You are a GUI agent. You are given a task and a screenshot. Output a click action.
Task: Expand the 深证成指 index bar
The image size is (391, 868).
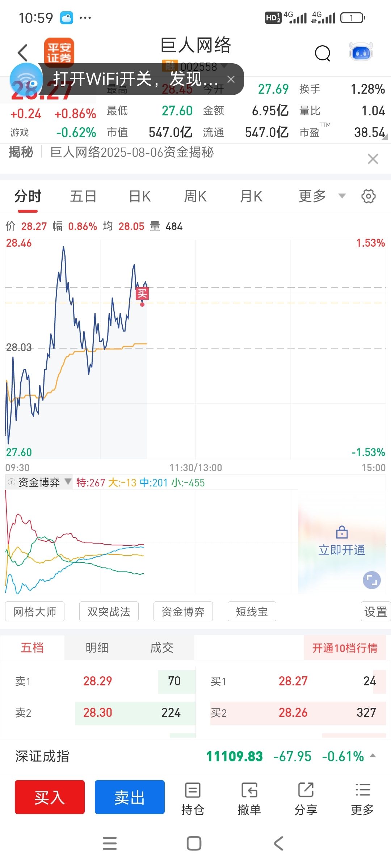[195, 756]
